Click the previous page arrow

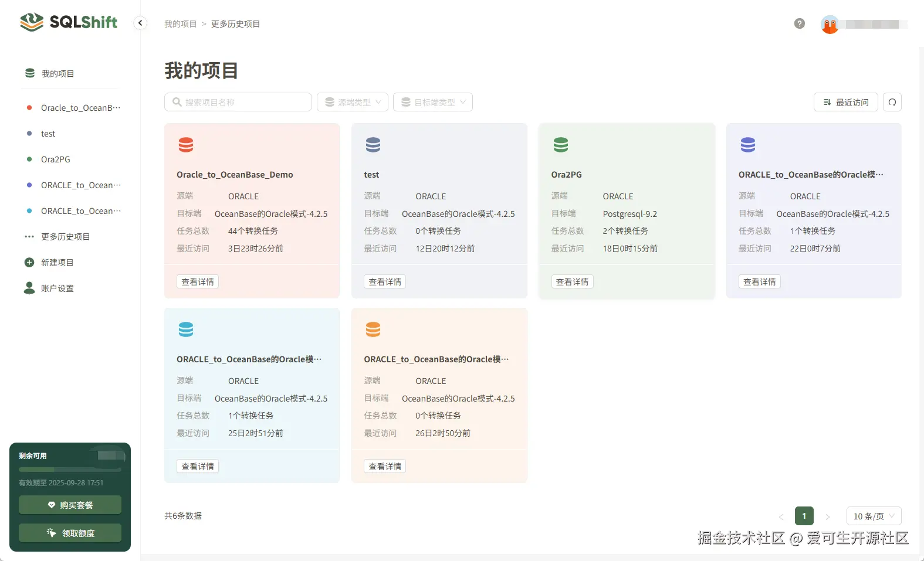(781, 516)
